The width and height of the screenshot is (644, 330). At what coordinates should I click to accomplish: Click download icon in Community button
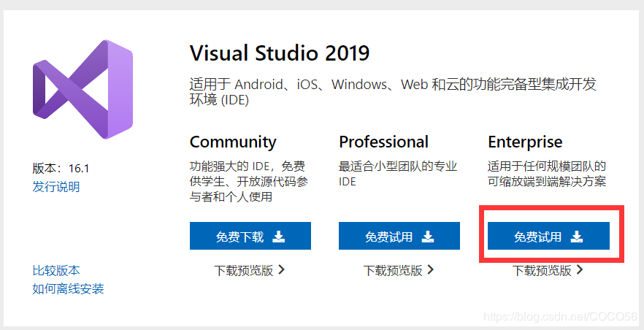coord(279,236)
